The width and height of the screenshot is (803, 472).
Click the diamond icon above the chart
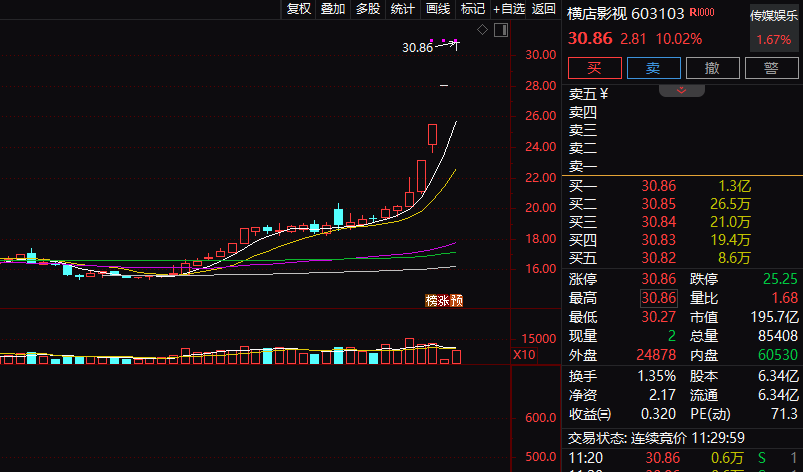[482, 30]
